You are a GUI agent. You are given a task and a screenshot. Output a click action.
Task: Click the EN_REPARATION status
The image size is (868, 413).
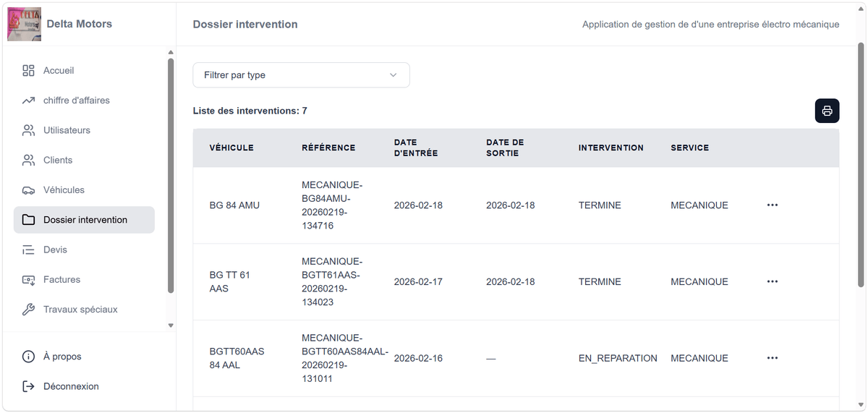click(x=618, y=358)
